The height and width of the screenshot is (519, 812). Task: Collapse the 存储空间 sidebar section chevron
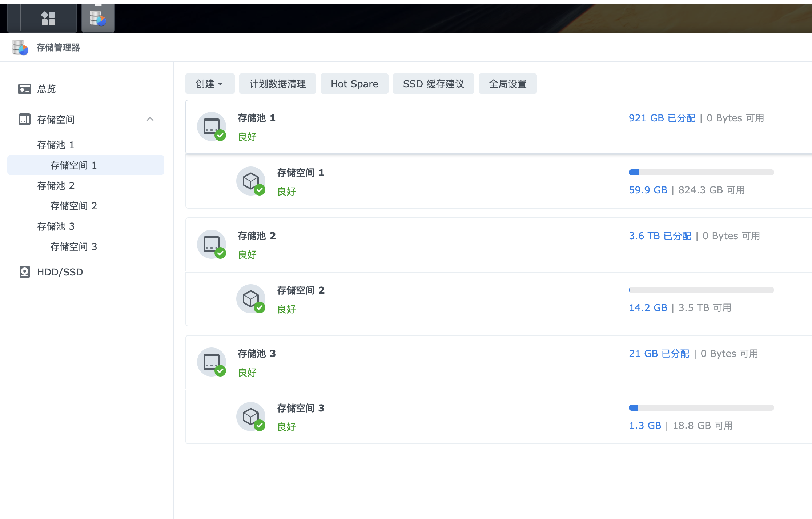150,119
